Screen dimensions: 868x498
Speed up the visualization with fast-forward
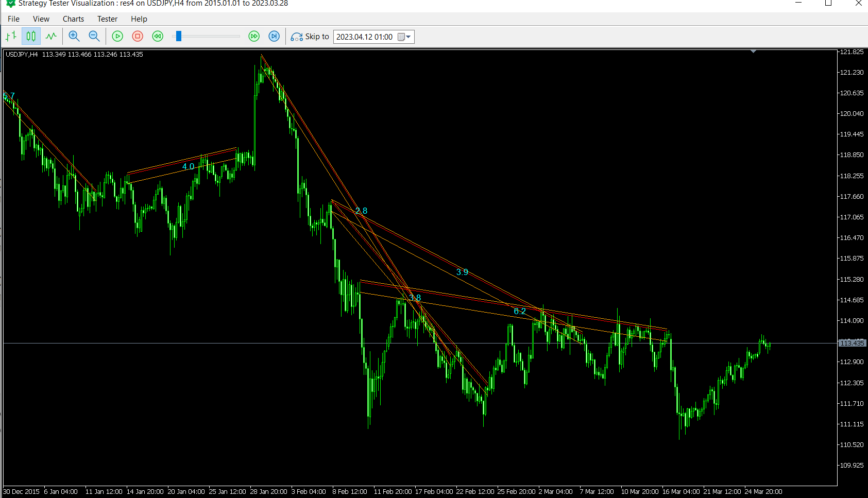(x=254, y=37)
